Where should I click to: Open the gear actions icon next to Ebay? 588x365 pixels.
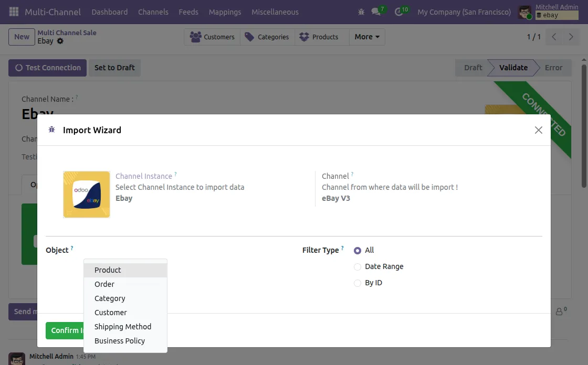coord(60,41)
